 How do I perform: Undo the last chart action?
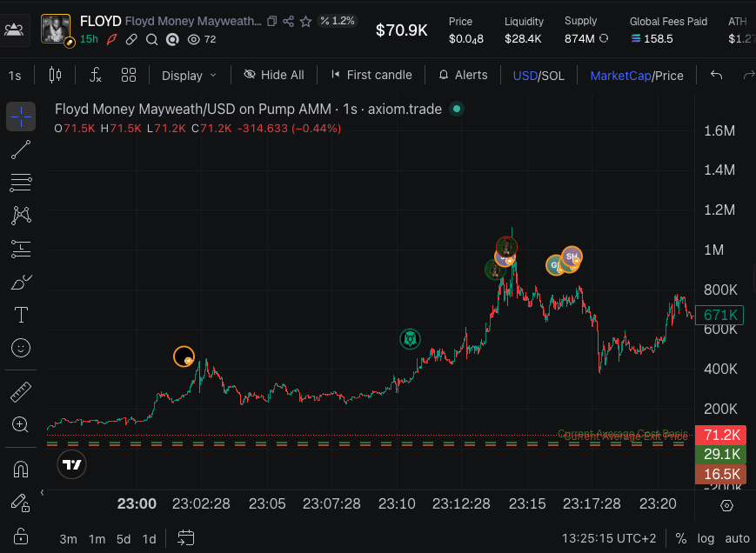coord(717,75)
